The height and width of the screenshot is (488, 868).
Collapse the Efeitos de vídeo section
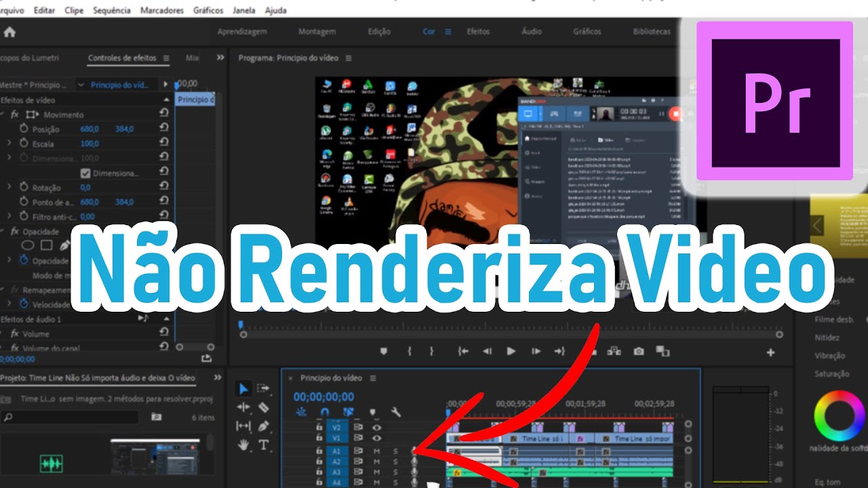pyautogui.click(x=167, y=100)
